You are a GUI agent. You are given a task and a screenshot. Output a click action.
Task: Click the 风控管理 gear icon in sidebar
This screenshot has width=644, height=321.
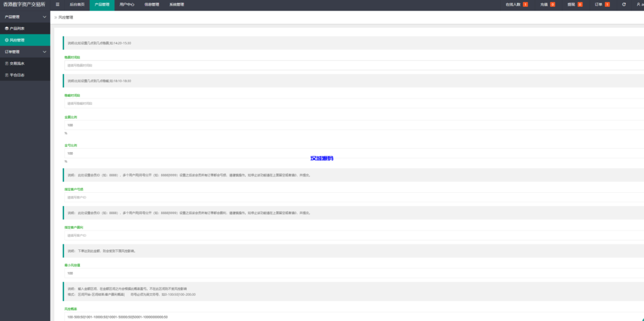[x=6, y=40]
